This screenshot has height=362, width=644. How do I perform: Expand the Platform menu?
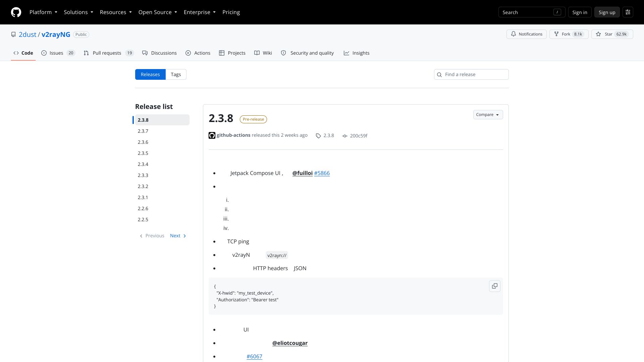(x=43, y=12)
